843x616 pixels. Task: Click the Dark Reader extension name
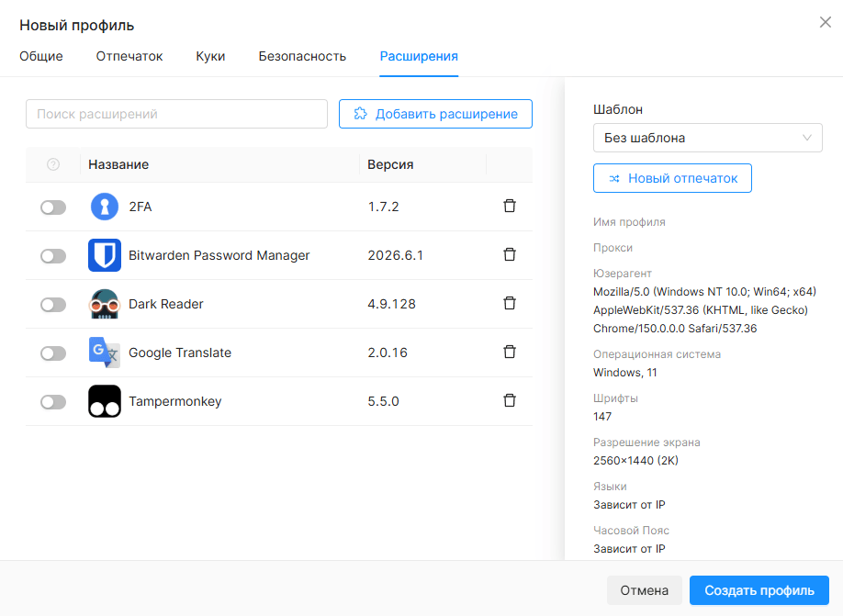(x=166, y=304)
